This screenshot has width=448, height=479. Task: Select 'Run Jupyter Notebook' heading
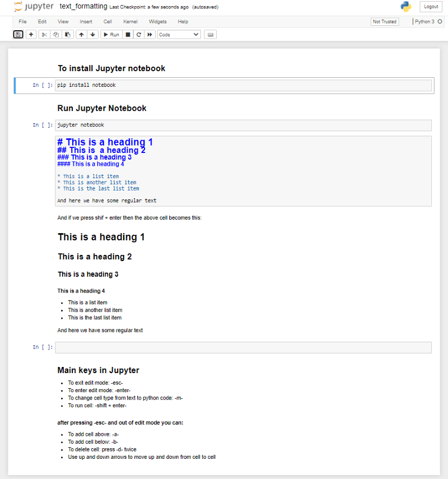click(102, 109)
